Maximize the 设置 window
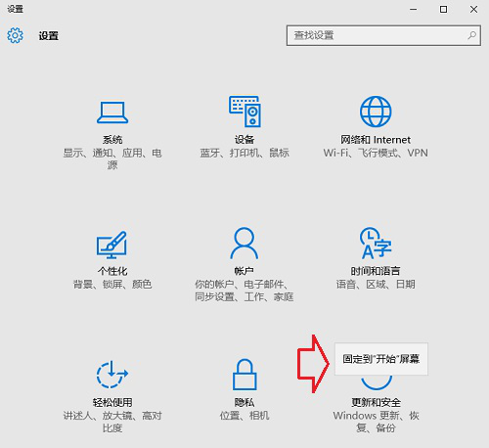Viewport: 489px width, 448px height. [x=443, y=10]
